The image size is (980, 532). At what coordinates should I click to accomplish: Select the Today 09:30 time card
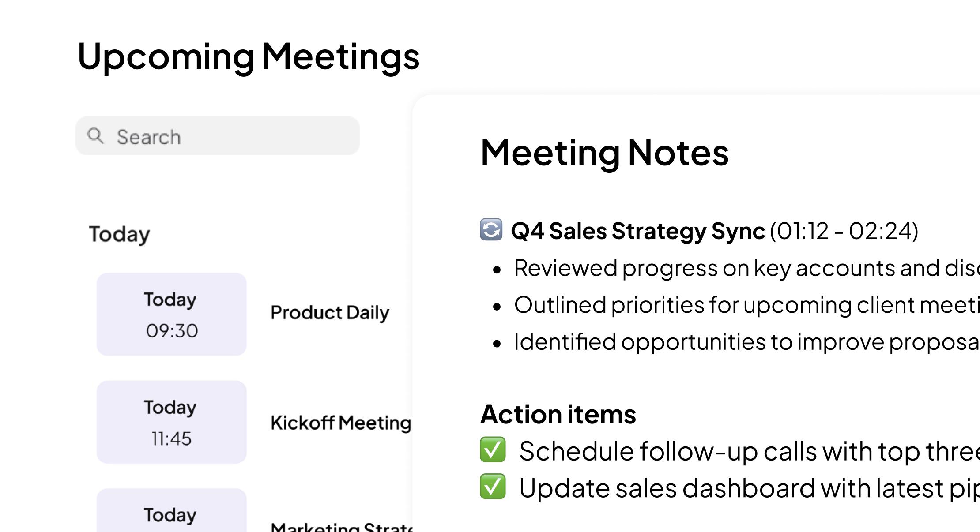click(172, 315)
